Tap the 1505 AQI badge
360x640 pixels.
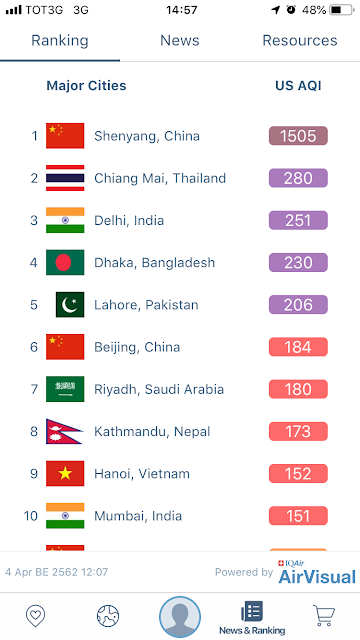298,136
